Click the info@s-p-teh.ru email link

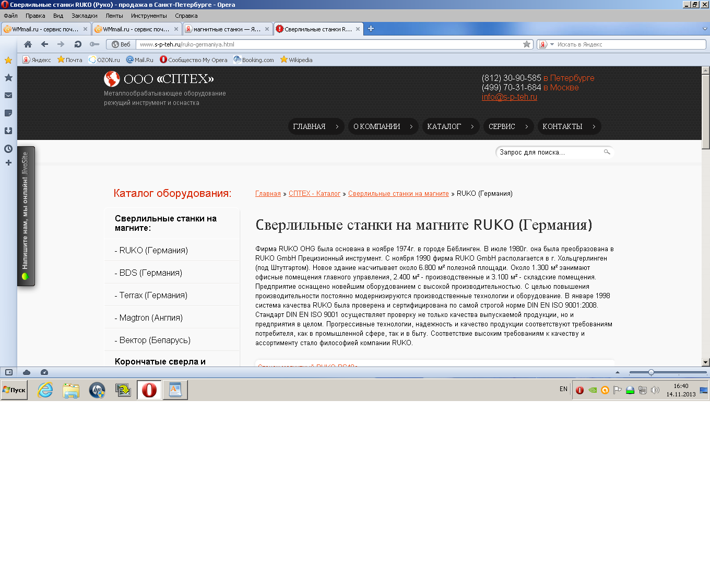click(509, 97)
